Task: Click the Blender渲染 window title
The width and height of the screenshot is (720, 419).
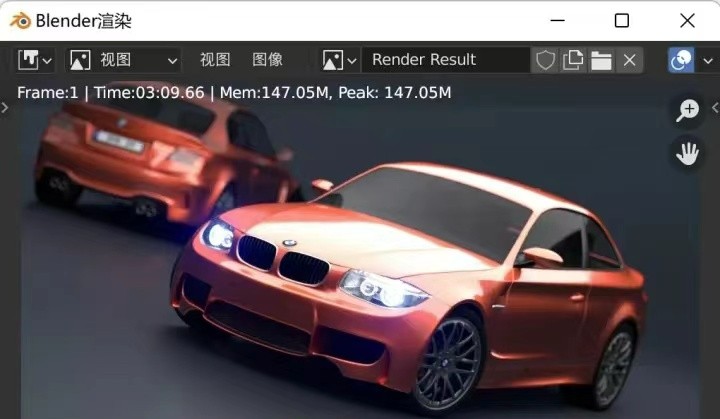Action: (x=84, y=21)
